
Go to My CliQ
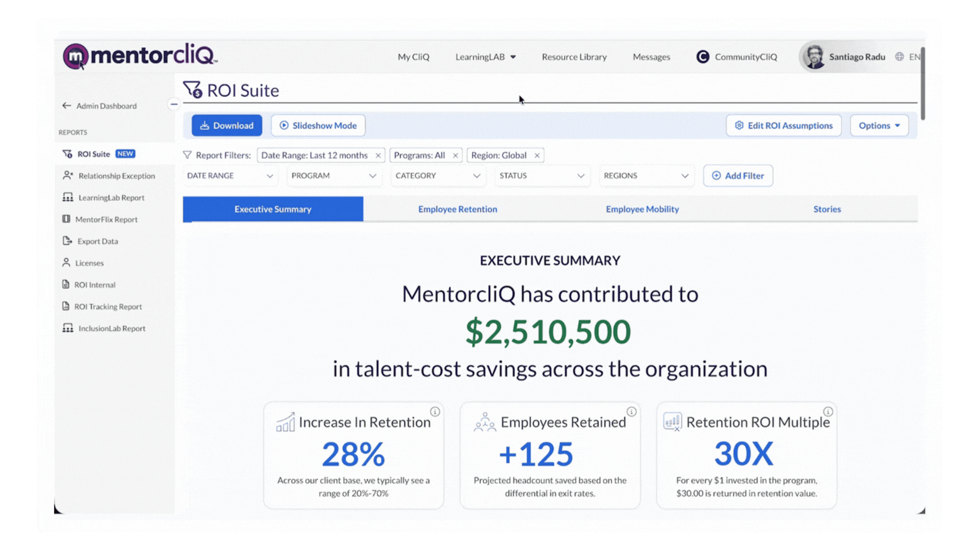[x=413, y=57]
